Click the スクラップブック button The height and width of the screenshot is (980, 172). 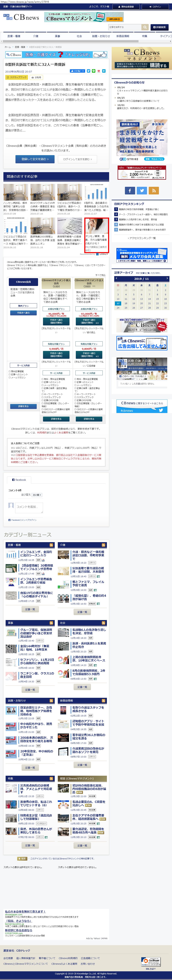coord(17,77)
